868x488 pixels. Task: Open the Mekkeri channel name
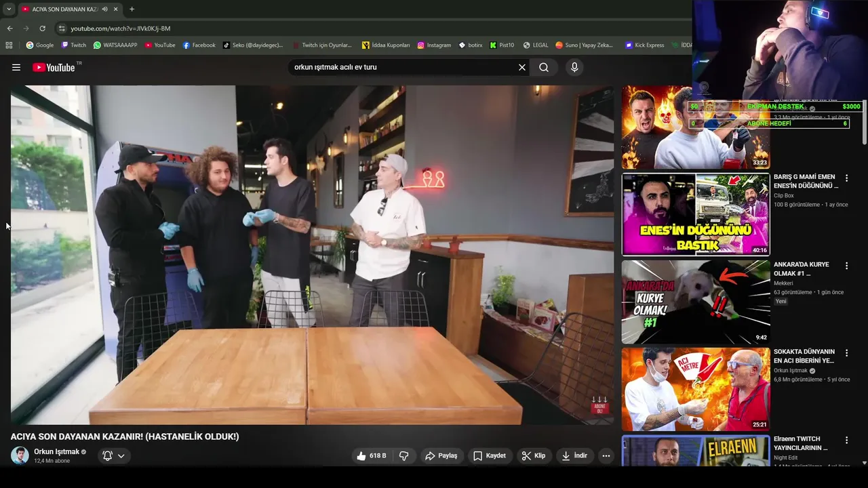point(783,283)
